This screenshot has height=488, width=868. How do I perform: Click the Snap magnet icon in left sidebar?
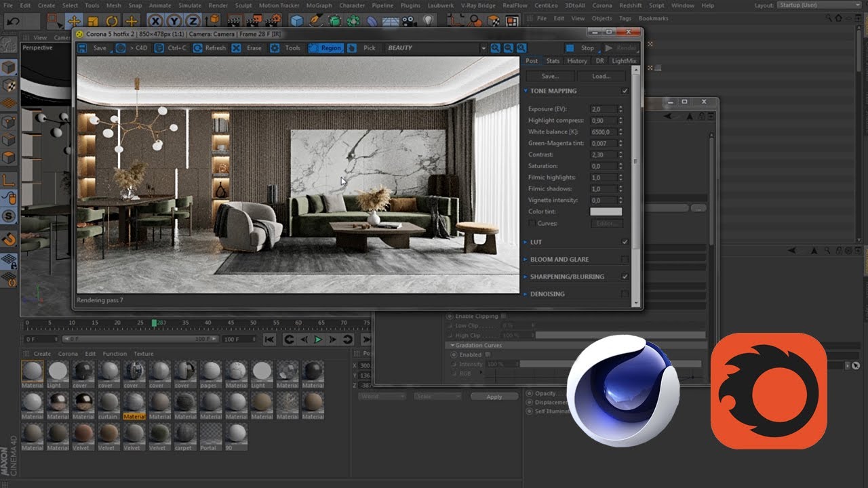[x=9, y=239]
